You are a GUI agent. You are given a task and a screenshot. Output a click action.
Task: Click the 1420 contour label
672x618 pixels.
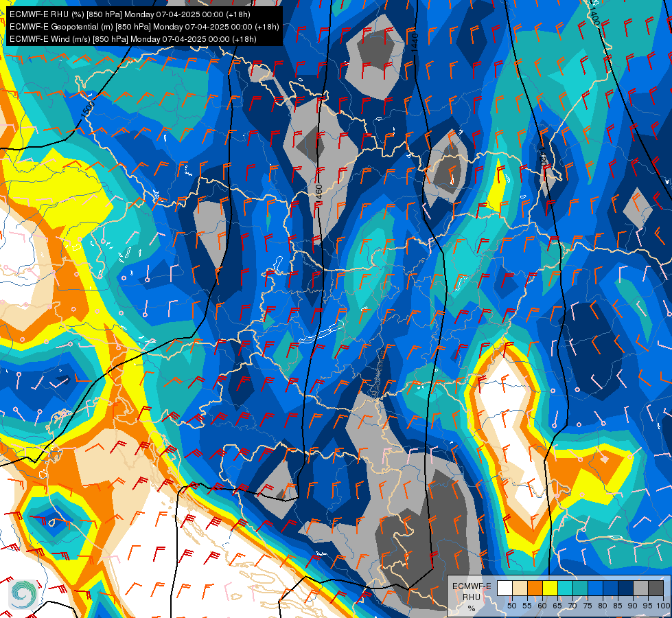click(544, 157)
